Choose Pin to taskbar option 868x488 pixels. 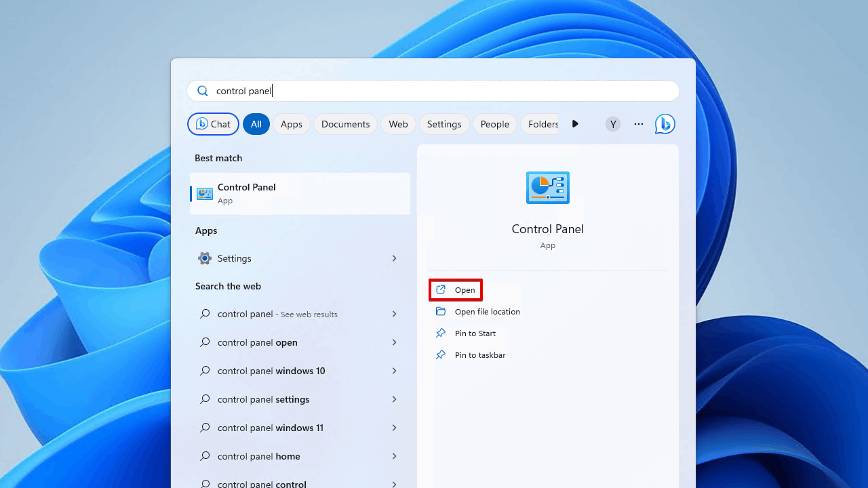[x=479, y=355]
